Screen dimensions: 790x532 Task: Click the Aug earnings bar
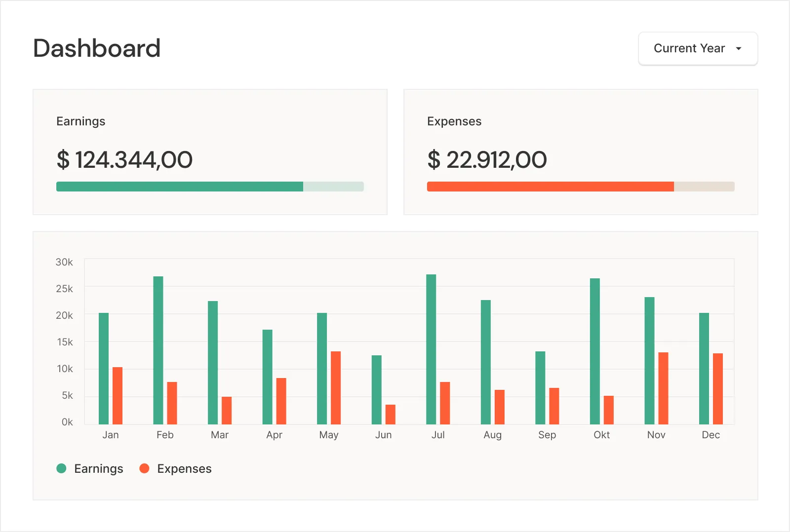click(486, 362)
